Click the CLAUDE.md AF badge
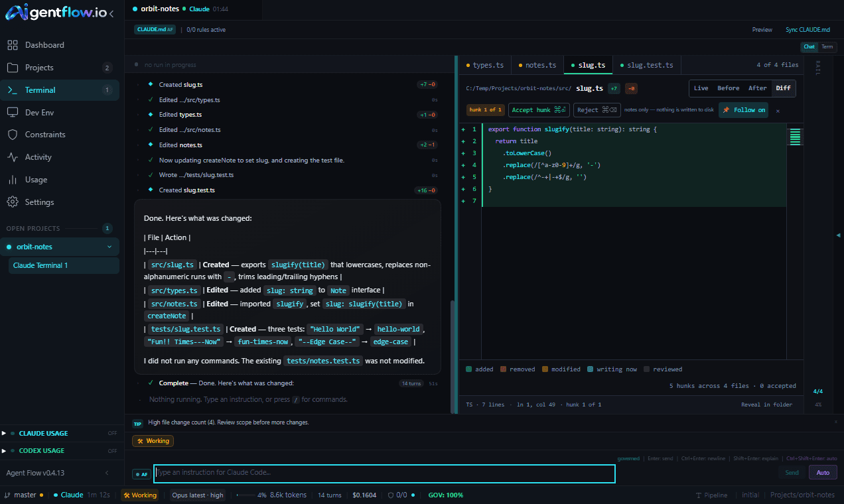 155,30
